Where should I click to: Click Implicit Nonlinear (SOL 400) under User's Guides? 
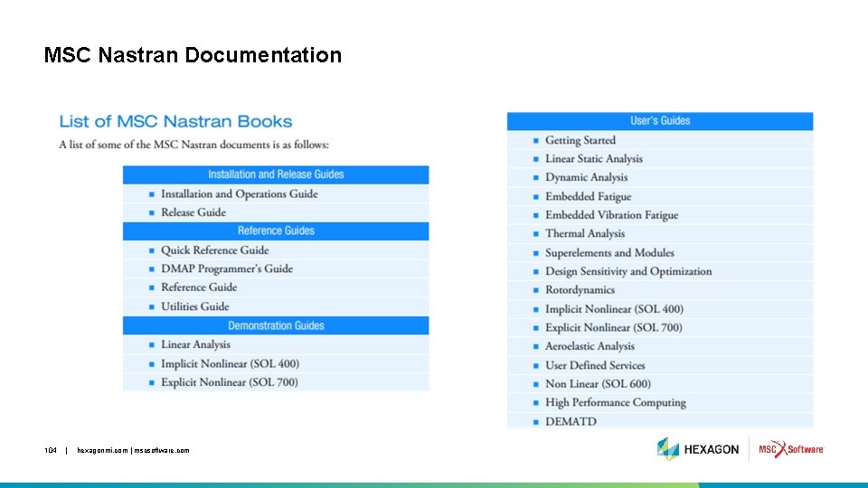pyautogui.click(x=614, y=309)
